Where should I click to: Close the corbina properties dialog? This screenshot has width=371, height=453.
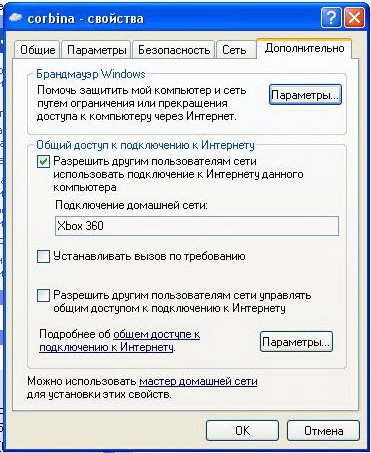pos(354,18)
